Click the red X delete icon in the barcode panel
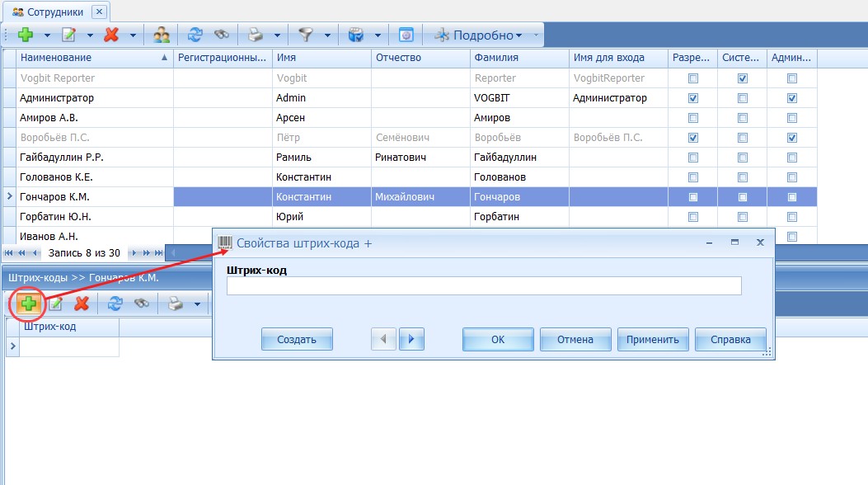The image size is (868, 485). click(82, 304)
